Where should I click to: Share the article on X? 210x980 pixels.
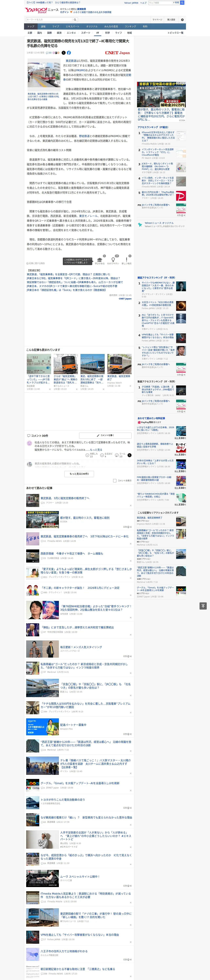(64, 53)
